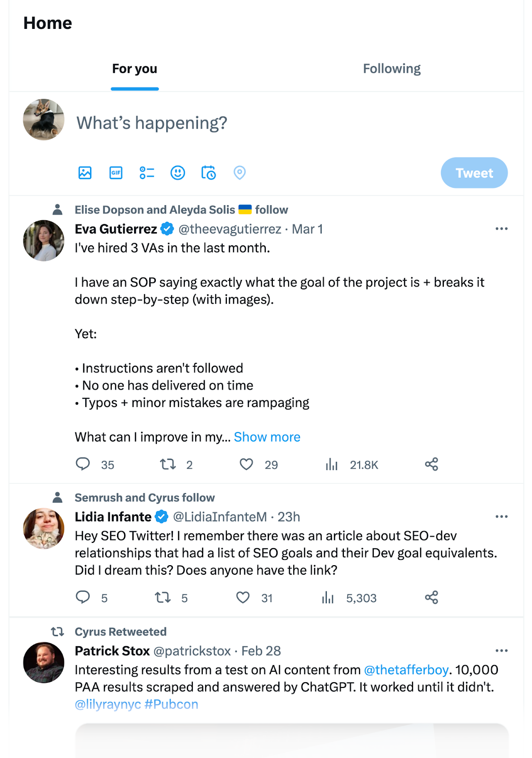Switch to the Following tab
Viewport: 532px width, 758px height.
point(391,69)
